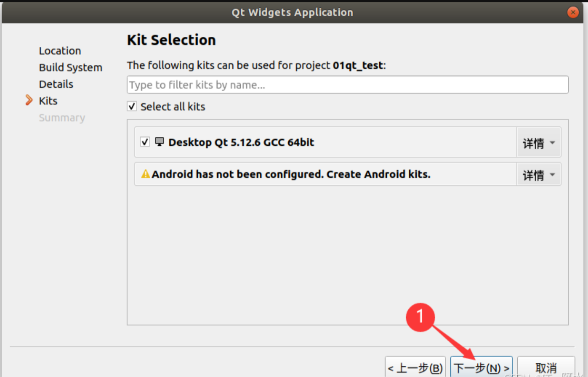
Task: Click the yellow Android warning icon
Action: tap(145, 174)
